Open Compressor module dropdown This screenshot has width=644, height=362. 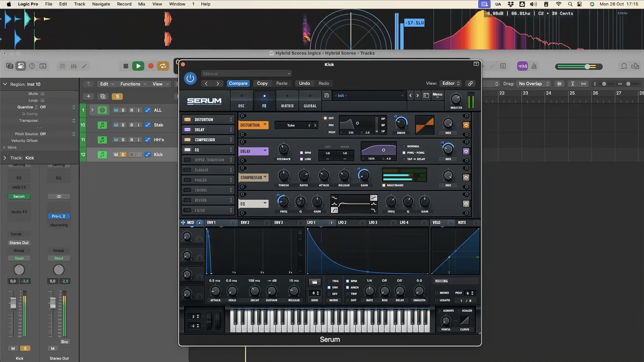[x=253, y=177]
